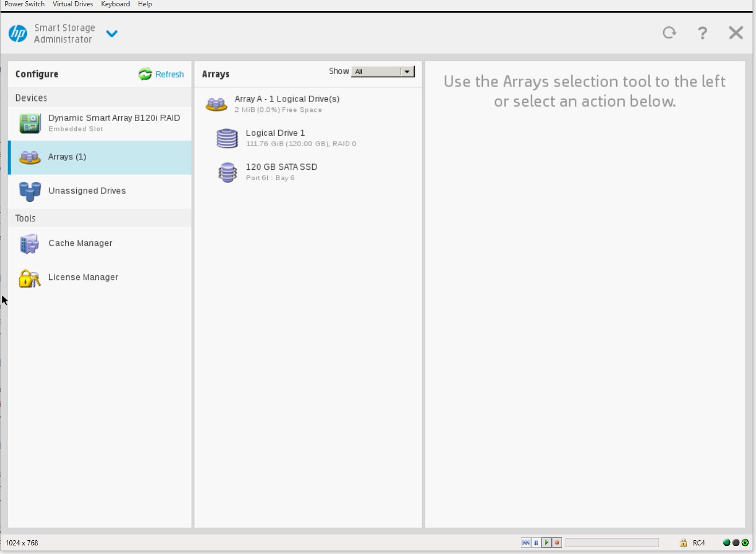Select Logical Drive 1 entry

click(x=309, y=138)
